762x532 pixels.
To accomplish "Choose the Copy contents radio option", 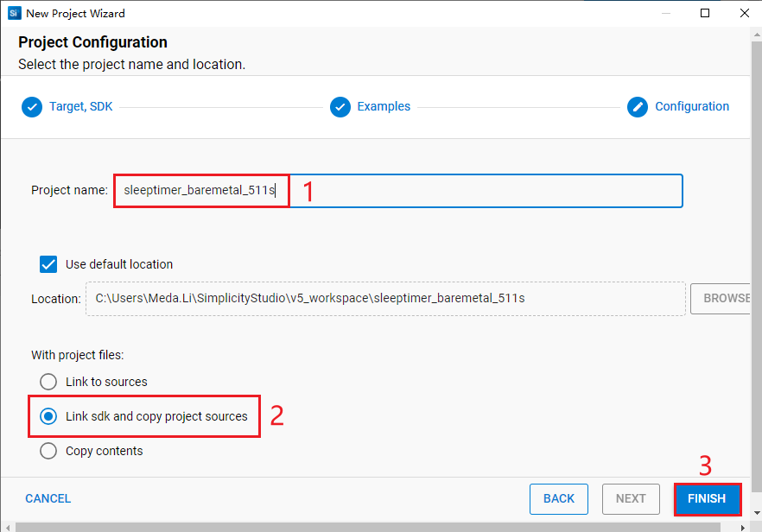I will pos(48,451).
